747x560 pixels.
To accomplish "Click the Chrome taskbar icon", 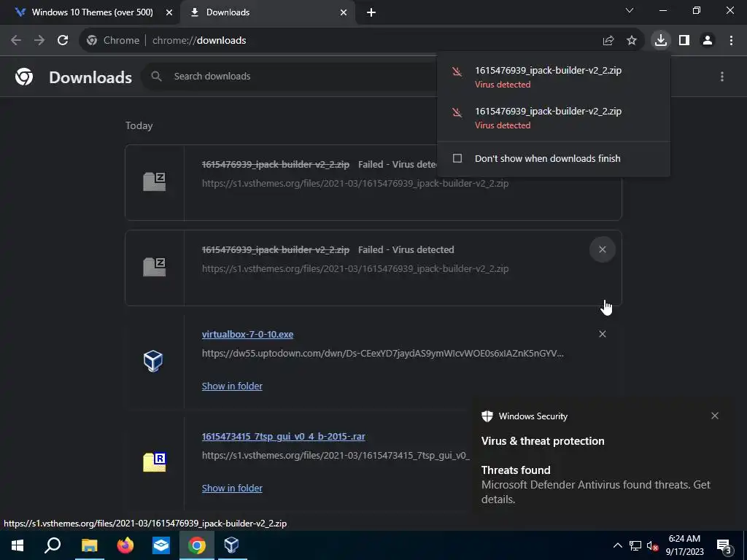I will tap(197, 545).
